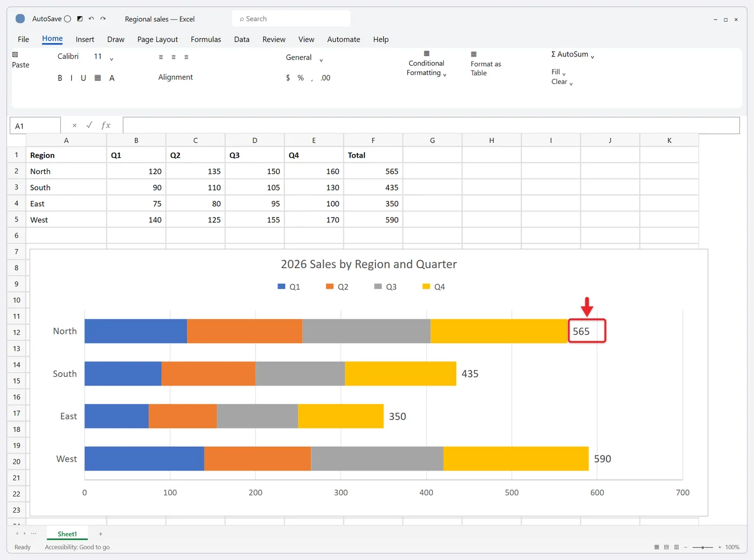Click the Search box in title bar
Screen dimensions: 754x560
291,19
